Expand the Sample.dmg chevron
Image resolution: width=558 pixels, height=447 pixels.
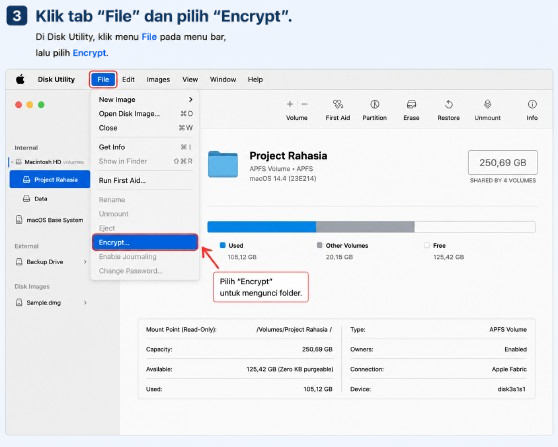[x=85, y=303]
